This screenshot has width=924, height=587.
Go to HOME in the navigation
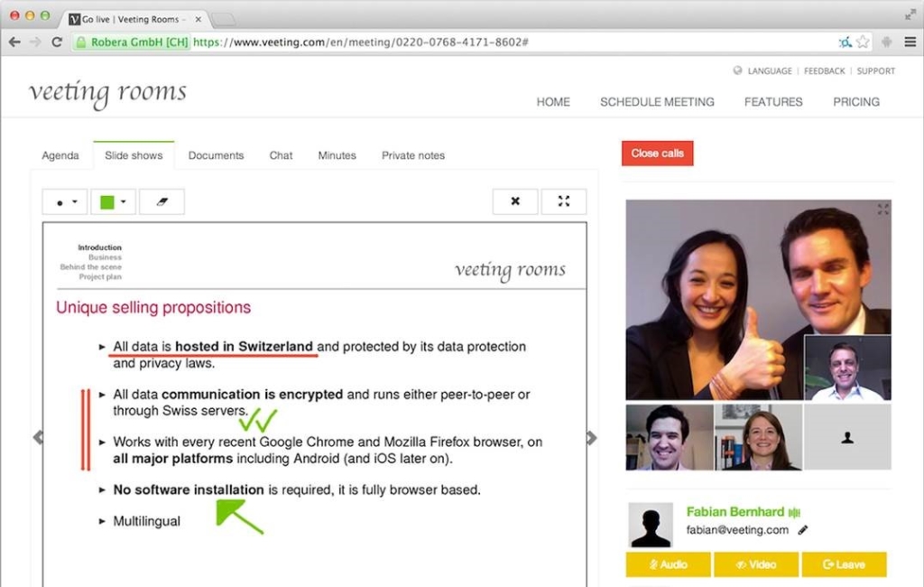click(553, 102)
